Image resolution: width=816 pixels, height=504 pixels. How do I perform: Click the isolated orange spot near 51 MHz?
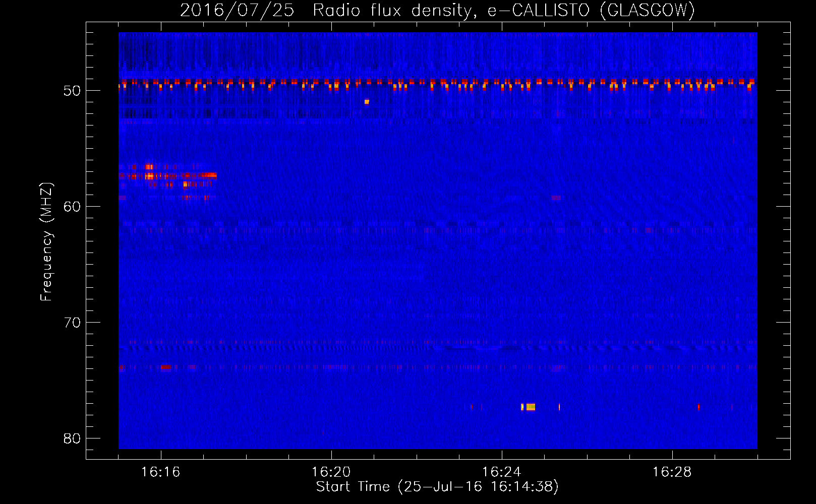(x=367, y=102)
